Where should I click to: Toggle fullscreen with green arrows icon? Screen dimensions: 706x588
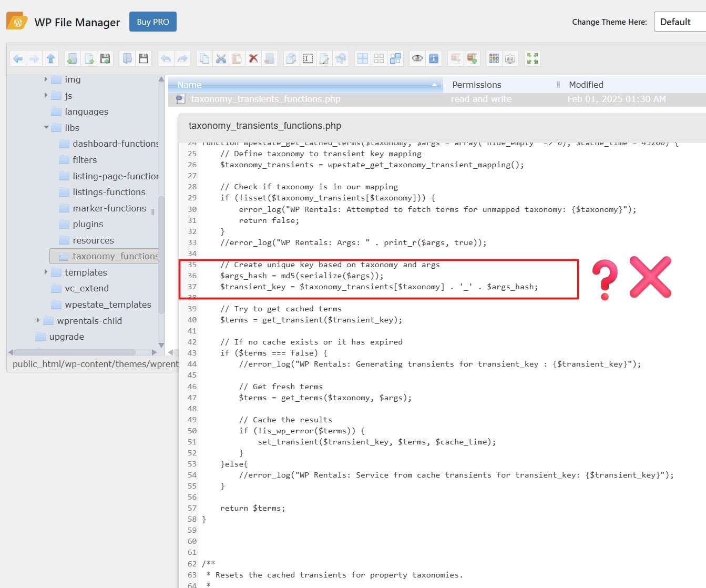click(x=533, y=58)
